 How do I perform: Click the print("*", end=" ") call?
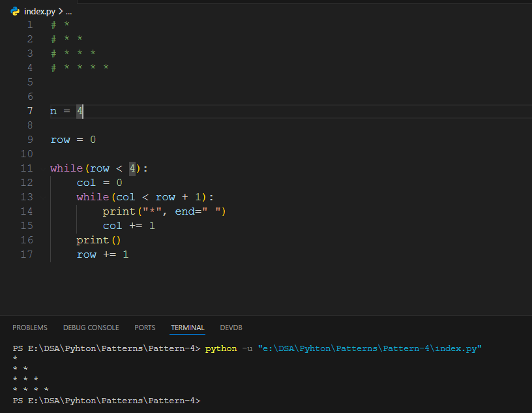click(164, 211)
